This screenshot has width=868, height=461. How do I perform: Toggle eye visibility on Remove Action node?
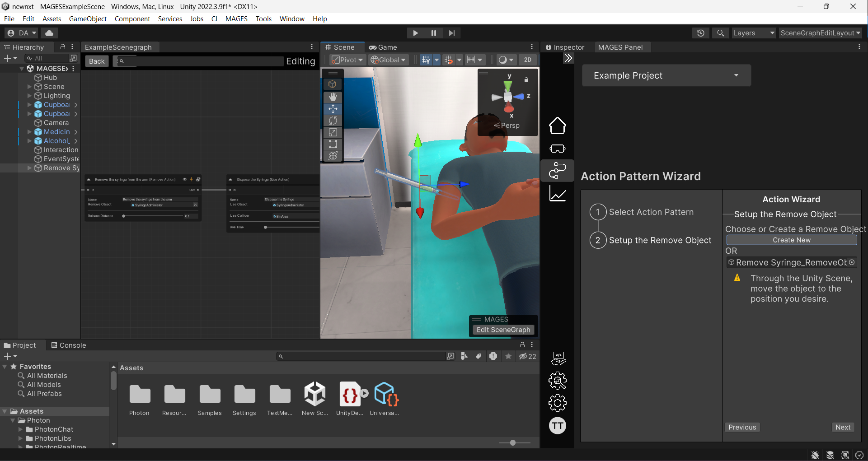(x=184, y=179)
